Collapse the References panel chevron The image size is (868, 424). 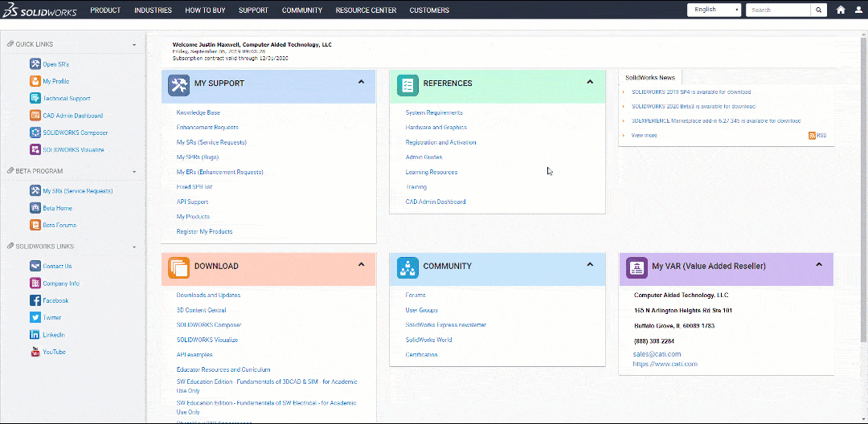590,82
